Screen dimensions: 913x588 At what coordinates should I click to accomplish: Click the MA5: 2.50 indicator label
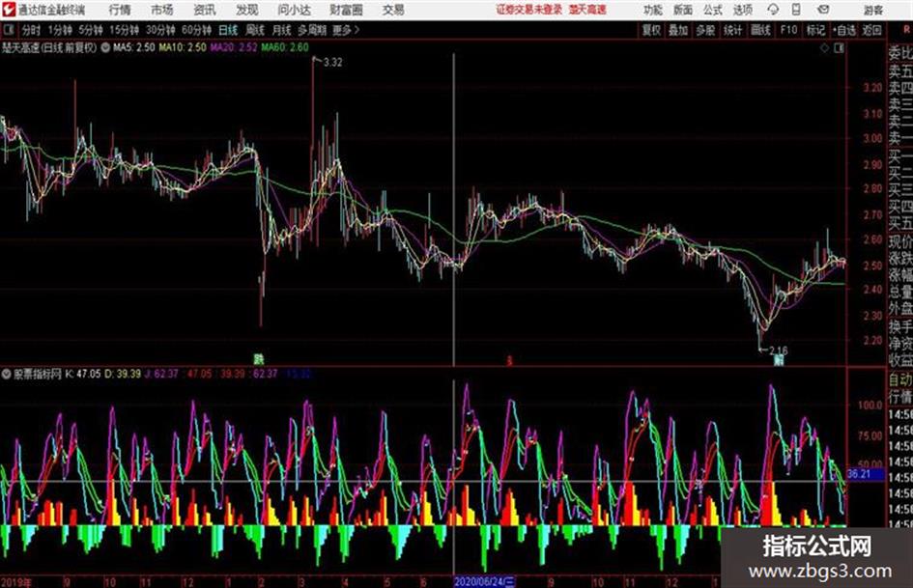pos(134,47)
